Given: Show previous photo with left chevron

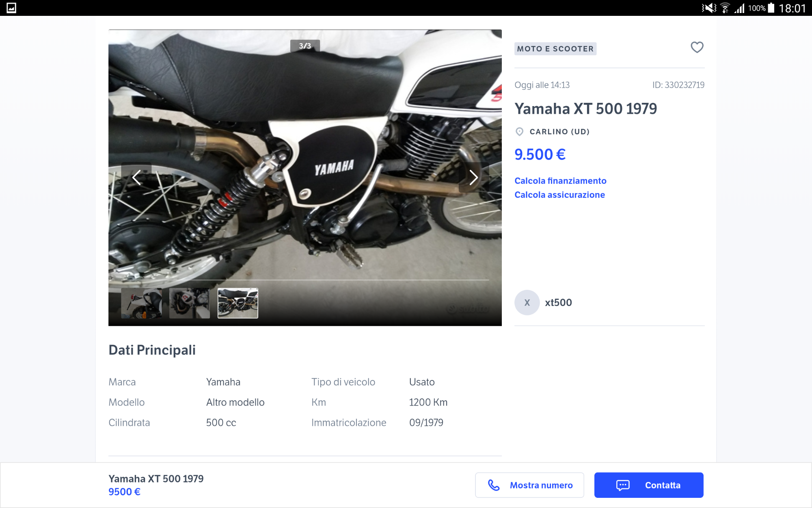Looking at the screenshot, I should pyautogui.click(x=136, y=178).
